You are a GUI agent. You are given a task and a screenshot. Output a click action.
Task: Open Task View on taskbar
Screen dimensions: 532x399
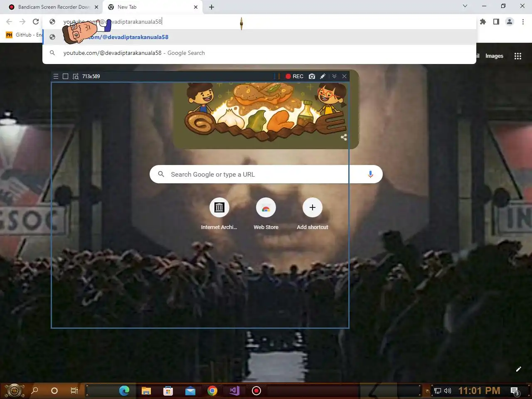pos(74,391)
